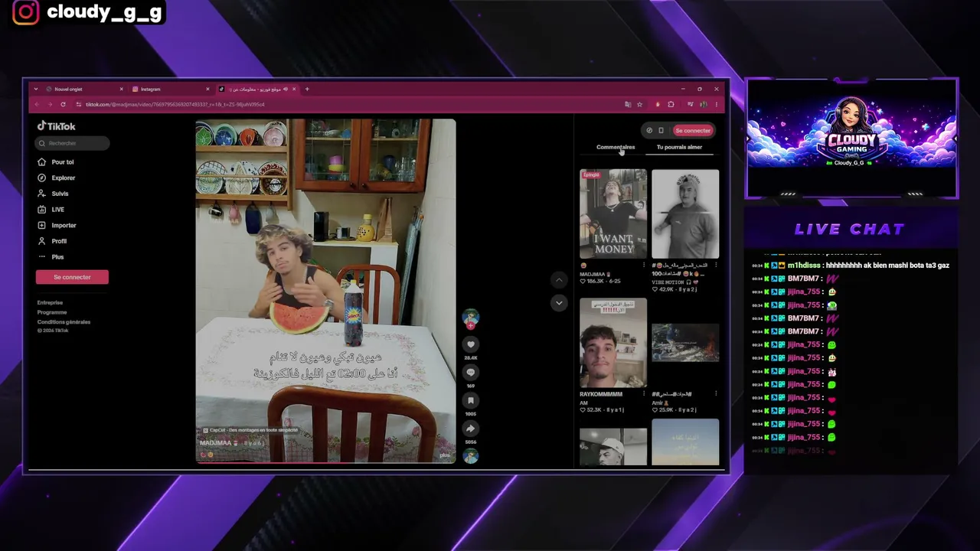Open options for VIBE MOTION video
Image resolution: width=980 pixels, height=551 pixels.
point(716,265)
